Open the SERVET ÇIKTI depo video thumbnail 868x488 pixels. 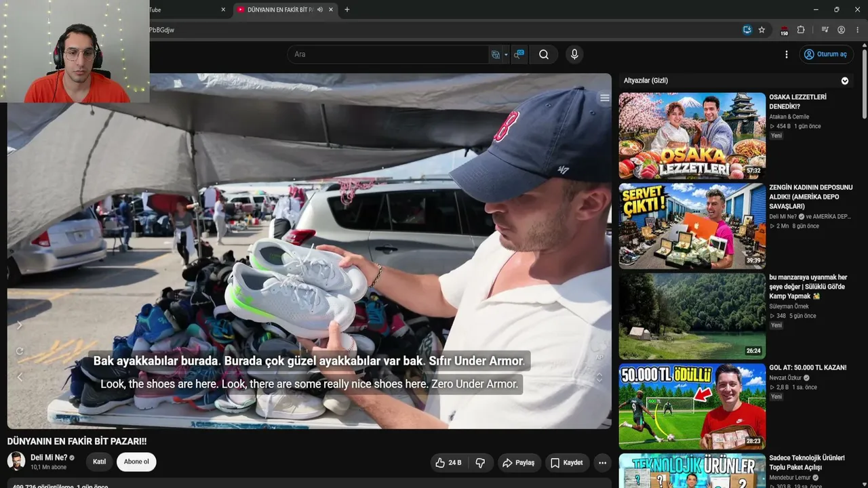click(x=692, y=226)
